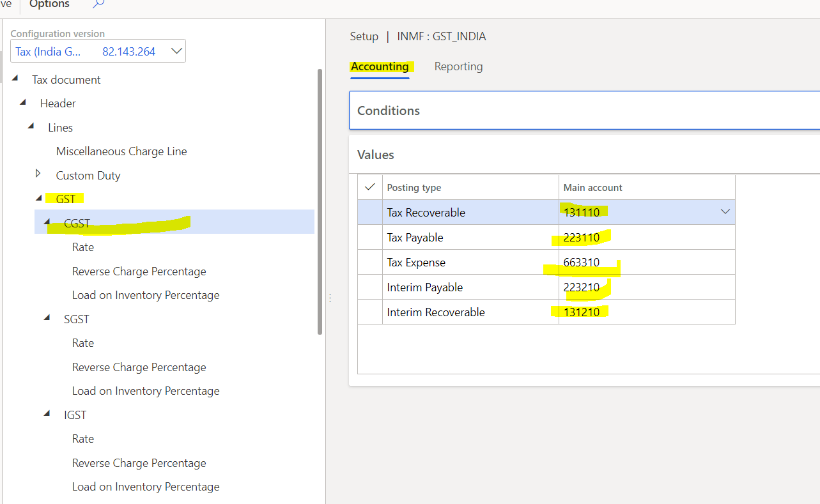Open the Main account dropdown for Tax Recoverable
Viewport: 820px width, 504px height.
[x=725, y=211]
